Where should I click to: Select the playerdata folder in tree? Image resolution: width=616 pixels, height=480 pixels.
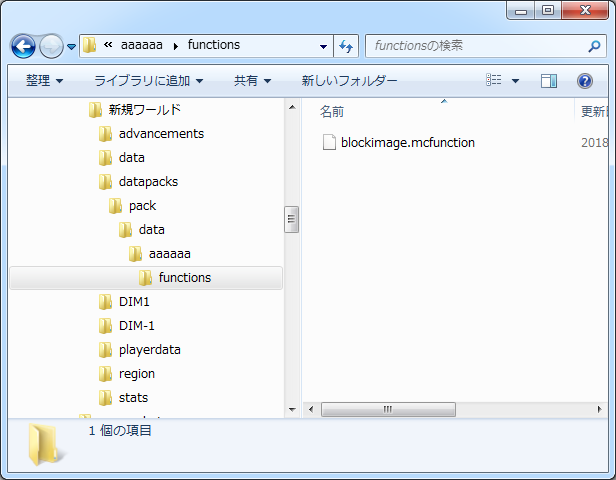coord(149,349)
